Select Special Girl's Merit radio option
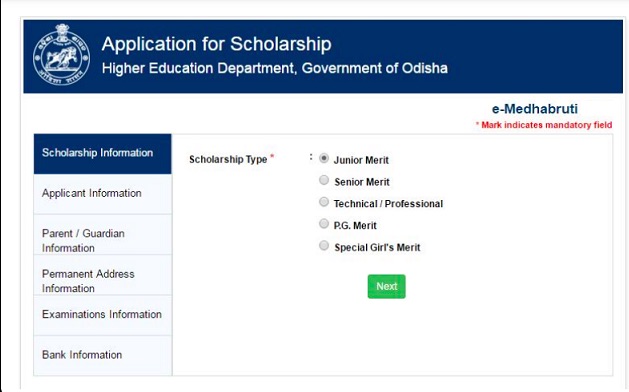This screenshot has width=629, height=392. [324, 246]
